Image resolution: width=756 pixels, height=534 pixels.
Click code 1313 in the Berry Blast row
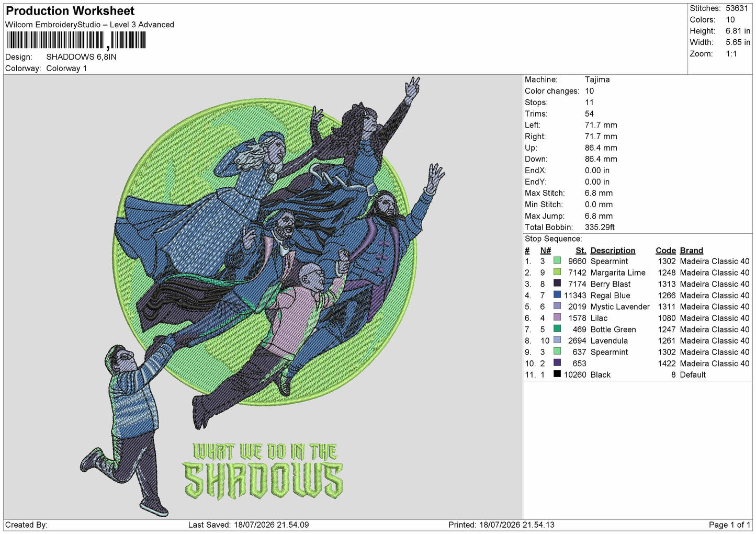(667, 284)
